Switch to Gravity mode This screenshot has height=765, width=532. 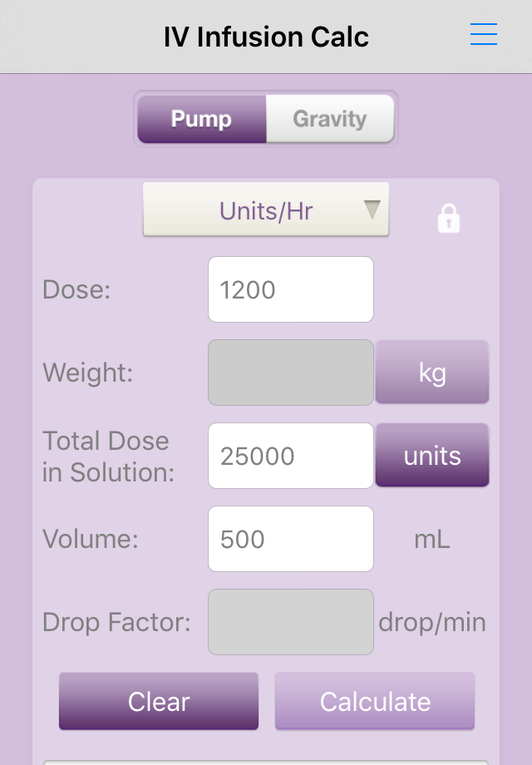pyautogui.click(x=330, y=119)
